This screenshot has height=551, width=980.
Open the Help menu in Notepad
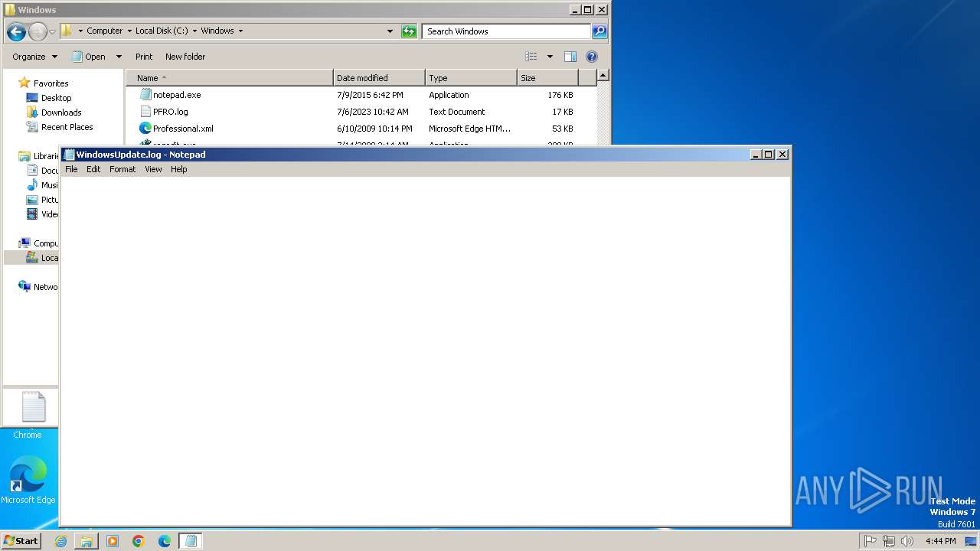point(178,169)
